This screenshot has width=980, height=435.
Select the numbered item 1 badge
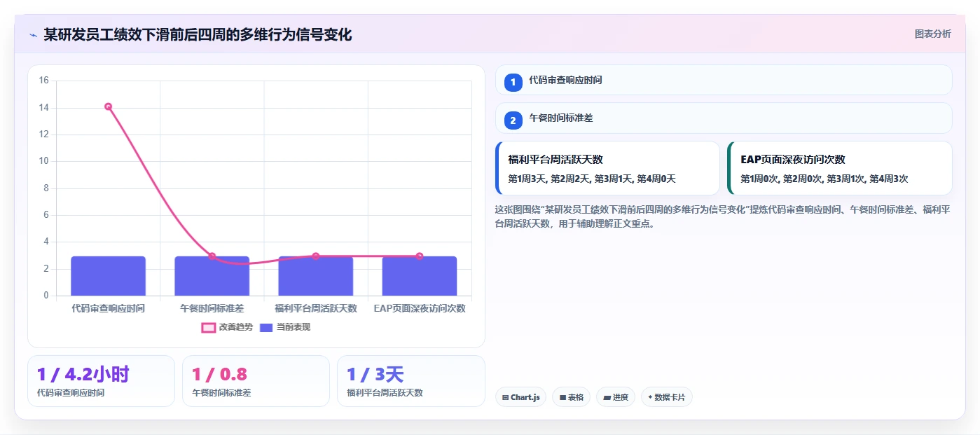point(513,82)
